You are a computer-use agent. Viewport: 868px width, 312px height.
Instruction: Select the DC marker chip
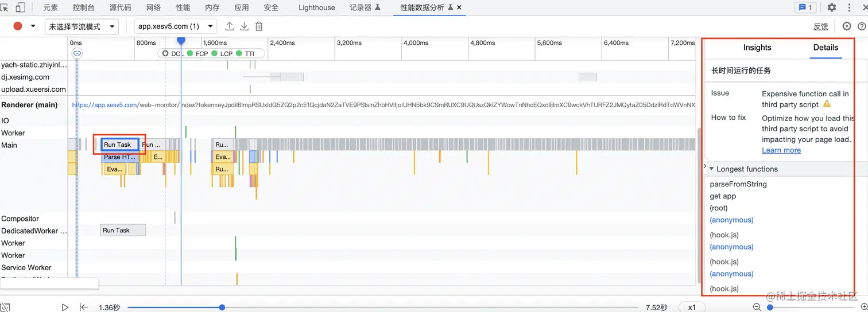pos(172,53)
